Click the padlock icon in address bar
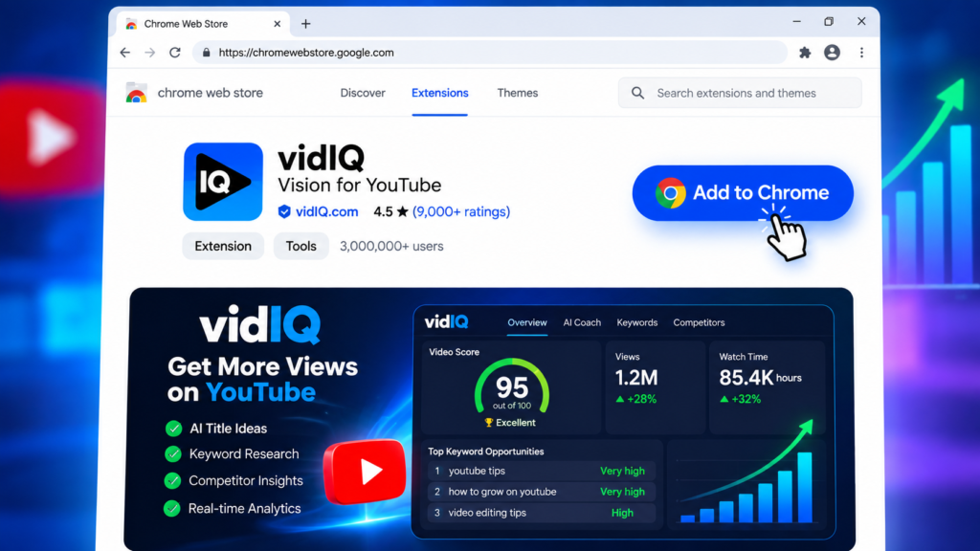 [x=207, y=53]
